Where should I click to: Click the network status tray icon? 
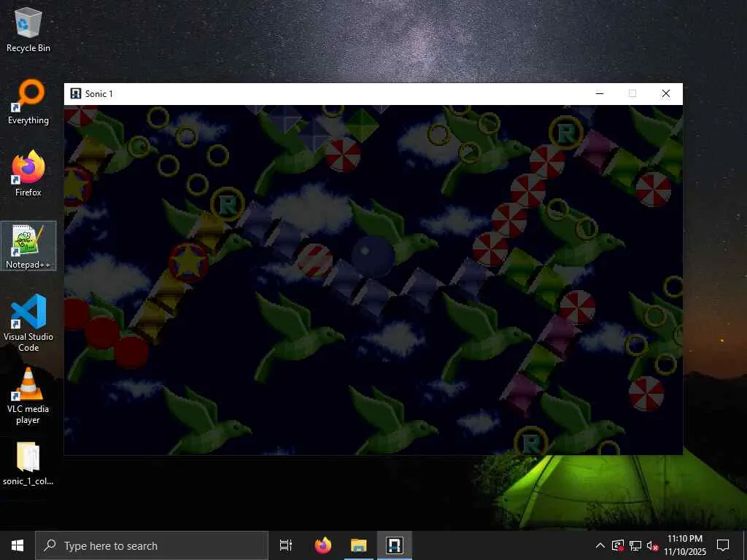point(635,545)
